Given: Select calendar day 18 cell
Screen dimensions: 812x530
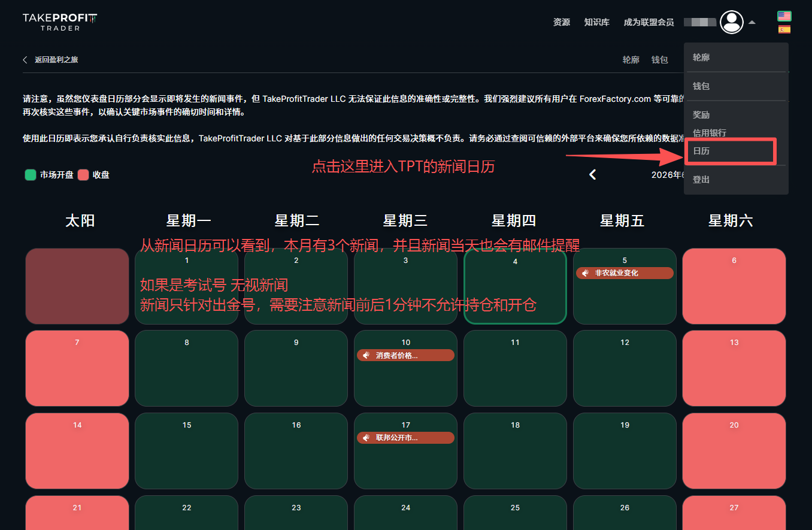Looking at the screenshot, I should (x=515, y=451).
